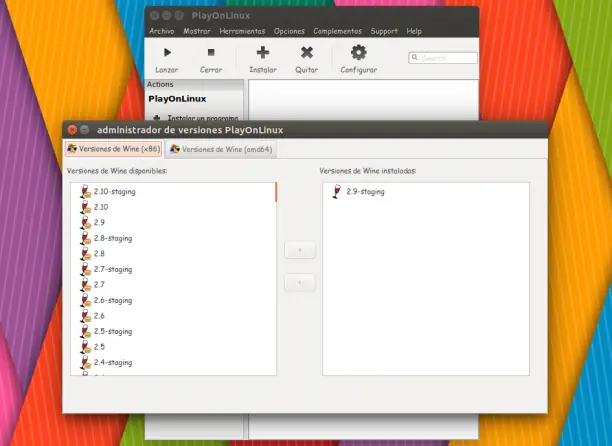Select 2.4-staging in available versions
Screen dimensions: 612x446
click(x=113, y=362)
